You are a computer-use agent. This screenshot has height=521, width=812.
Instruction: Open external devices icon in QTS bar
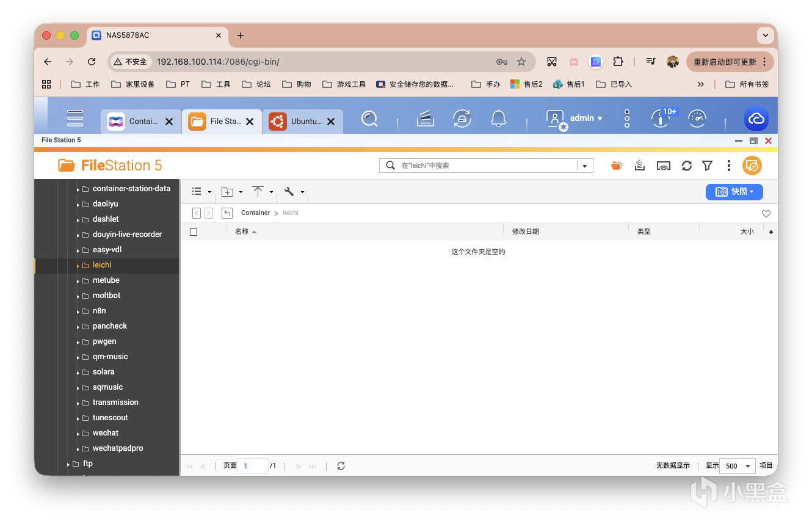462,118
